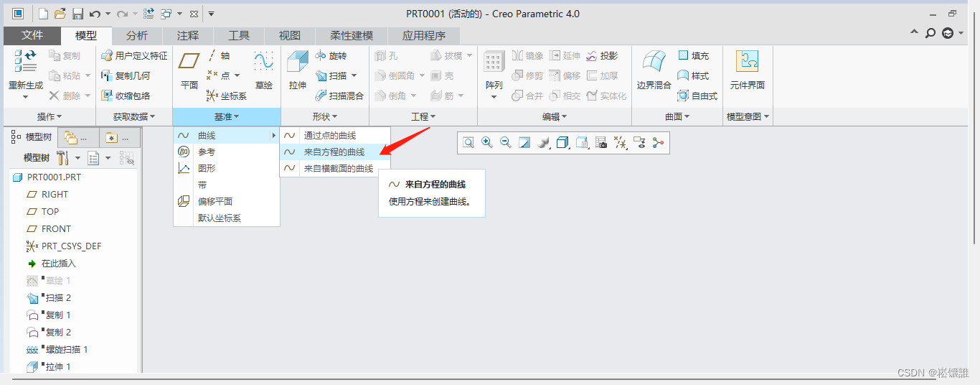Select Offset Planes (偏移平面) menu entry
The image size is (980, 385).
215,202
